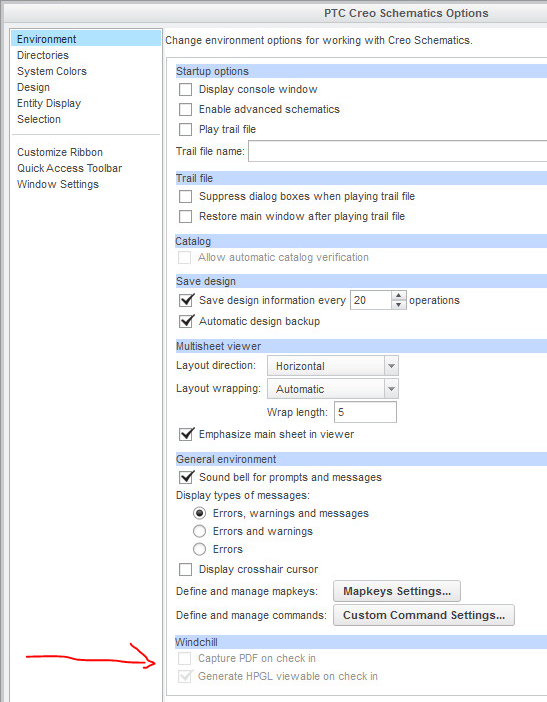Uncheck Emphasize main sheet in viewer
547x702 pixels.
[186, 434]
